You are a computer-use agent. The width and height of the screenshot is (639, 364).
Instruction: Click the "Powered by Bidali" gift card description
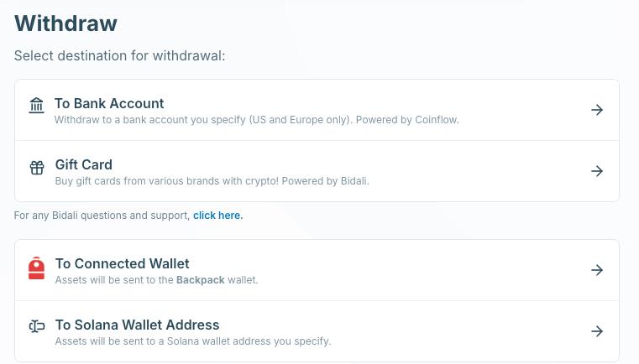click(x=212, y=181)
